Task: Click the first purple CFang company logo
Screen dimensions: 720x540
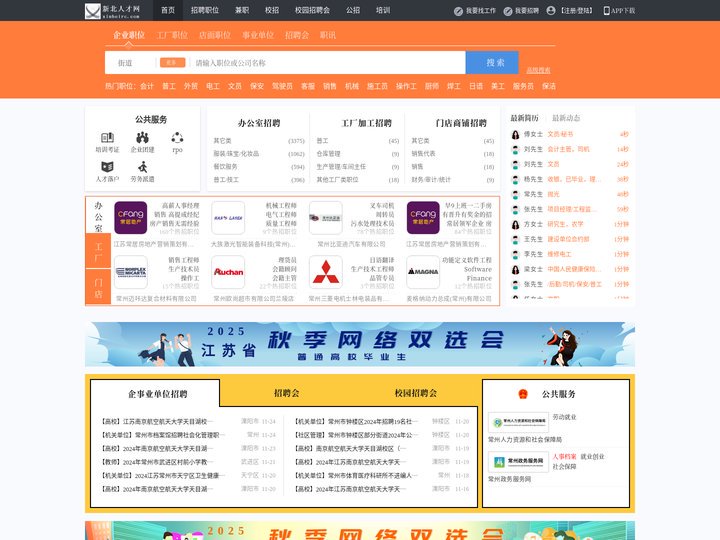Action: 130,218
